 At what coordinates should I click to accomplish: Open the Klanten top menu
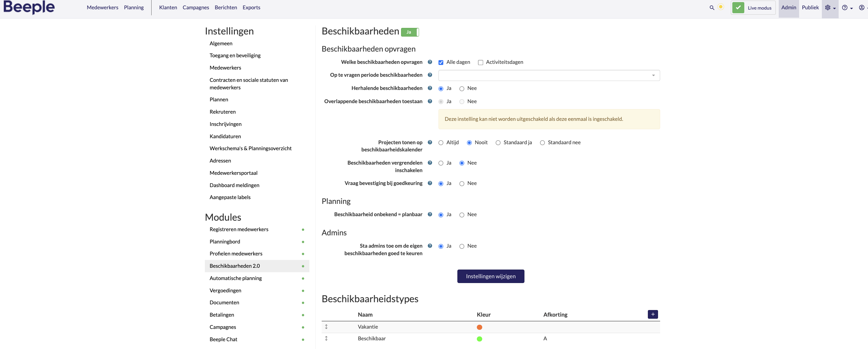coord(168,7)
